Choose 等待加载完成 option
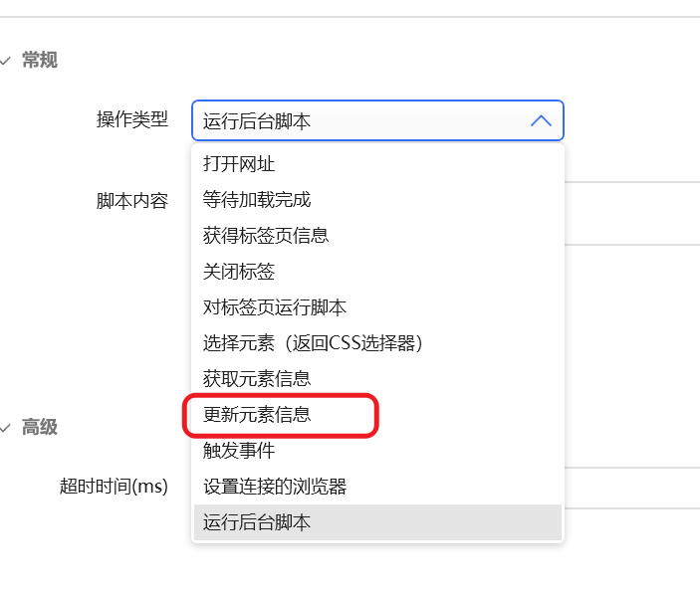 (x=257, y=199)
